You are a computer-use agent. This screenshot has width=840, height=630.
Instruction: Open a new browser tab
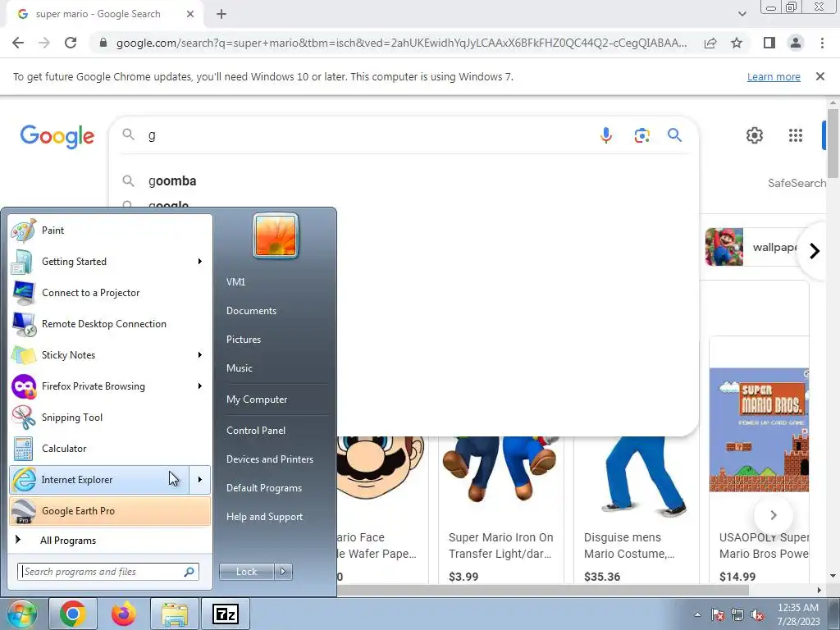point(221,14)
